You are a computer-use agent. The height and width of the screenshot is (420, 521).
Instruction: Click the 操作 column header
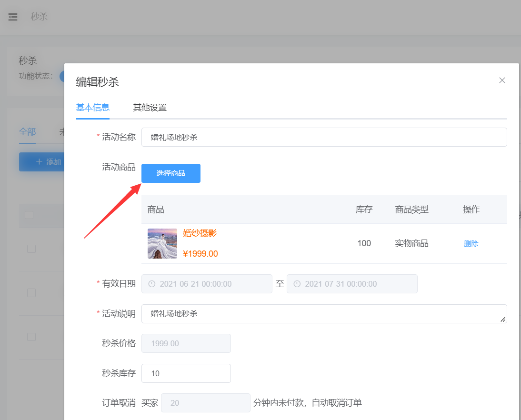[x=471, y=210]
